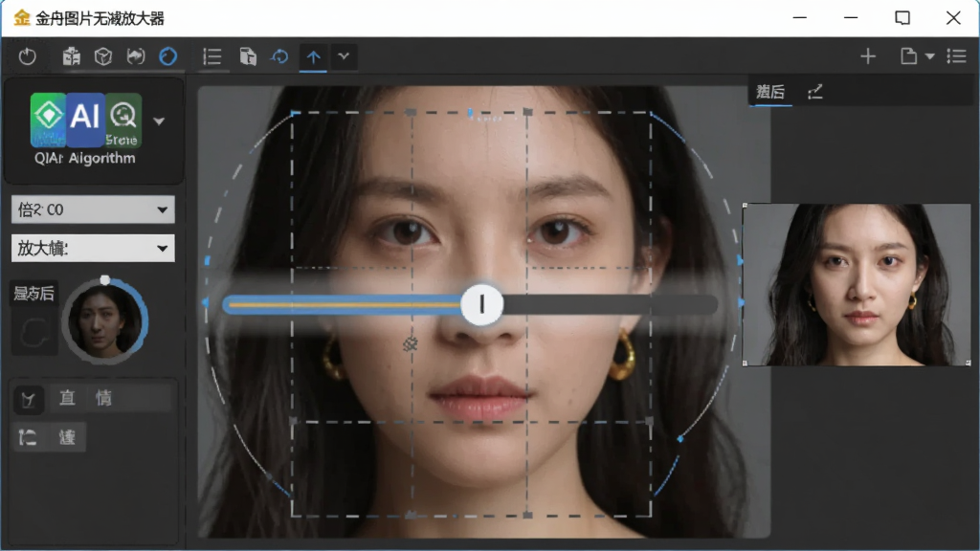
Task: Click the building-shaped toolbar icon
Action: tap(71, 56)
